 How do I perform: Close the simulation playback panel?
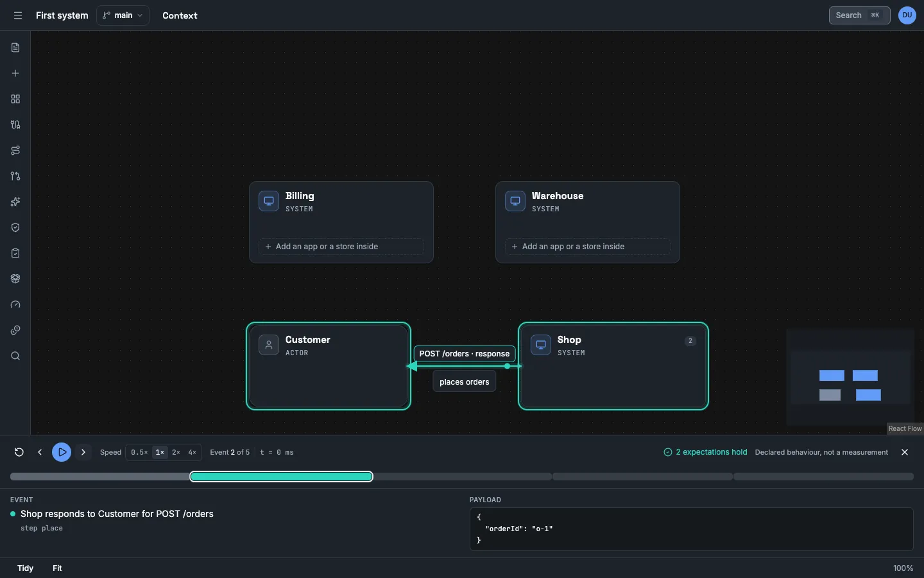[905, 452]
